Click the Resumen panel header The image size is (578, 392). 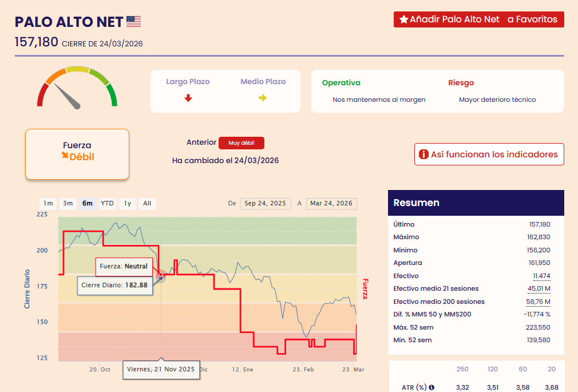tap(476, 203)
